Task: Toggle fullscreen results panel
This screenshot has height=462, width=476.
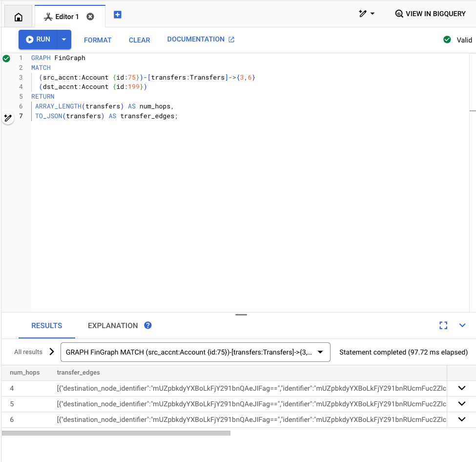Action: point(443,325)
